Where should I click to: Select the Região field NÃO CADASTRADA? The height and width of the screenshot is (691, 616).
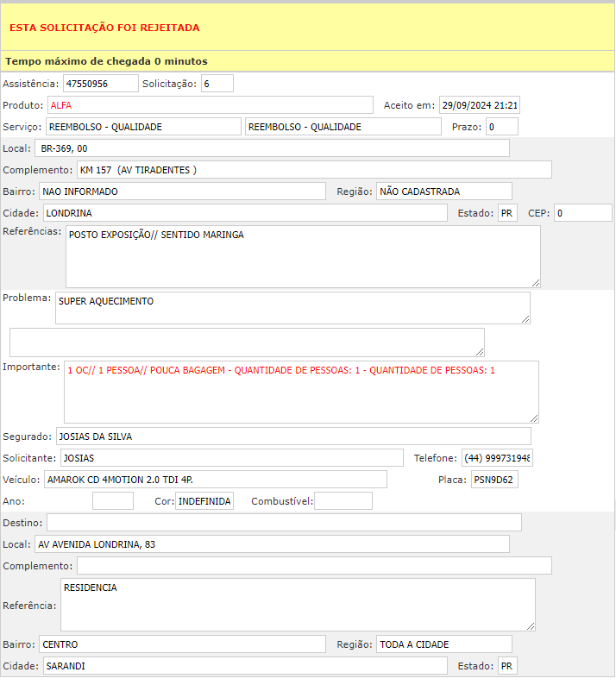443,192
